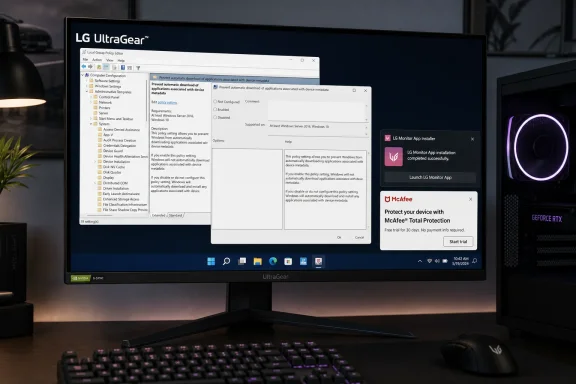This screenshot has height=384, width=576.
Task: Click Launch LG Monitor App button
Action: click(430, 177)
